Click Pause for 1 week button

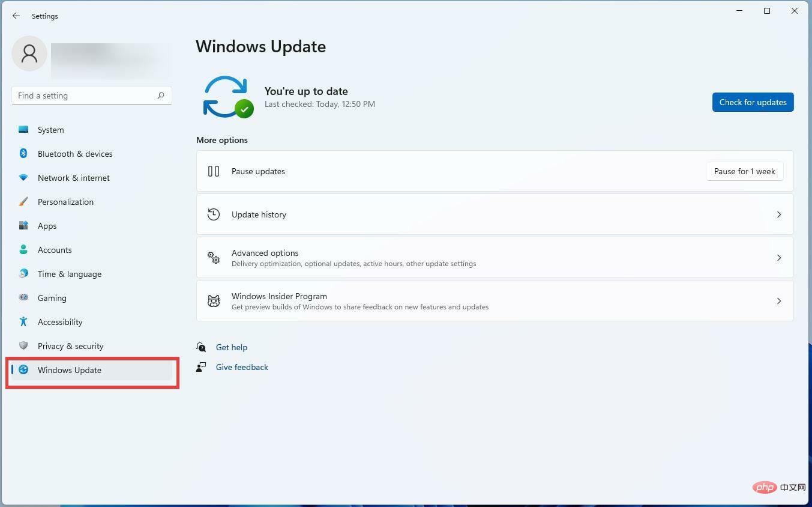click(x=744, y=171)
